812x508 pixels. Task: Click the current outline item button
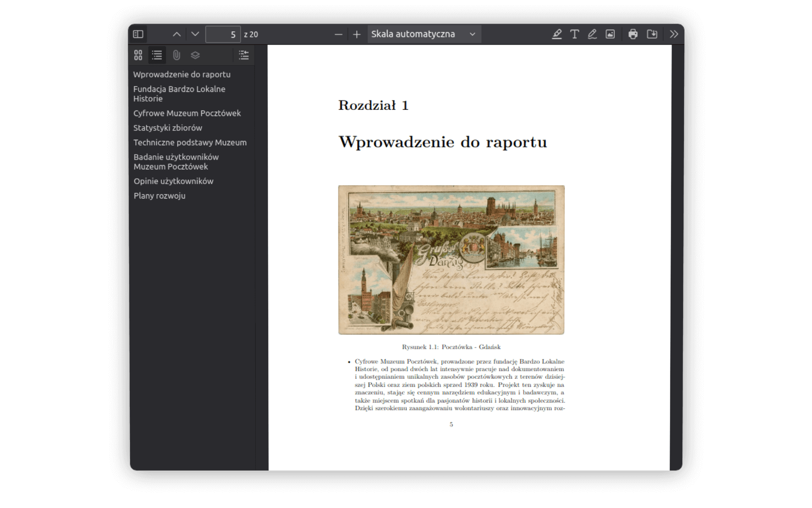(x=244, y=55)
